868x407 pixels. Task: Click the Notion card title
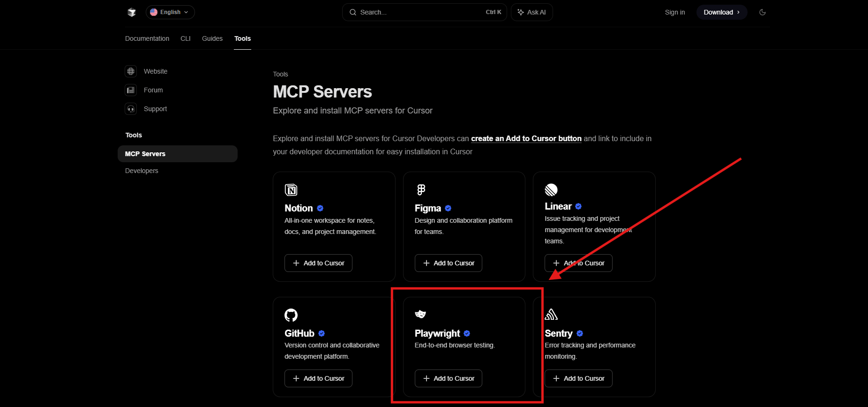click(299, 208)
